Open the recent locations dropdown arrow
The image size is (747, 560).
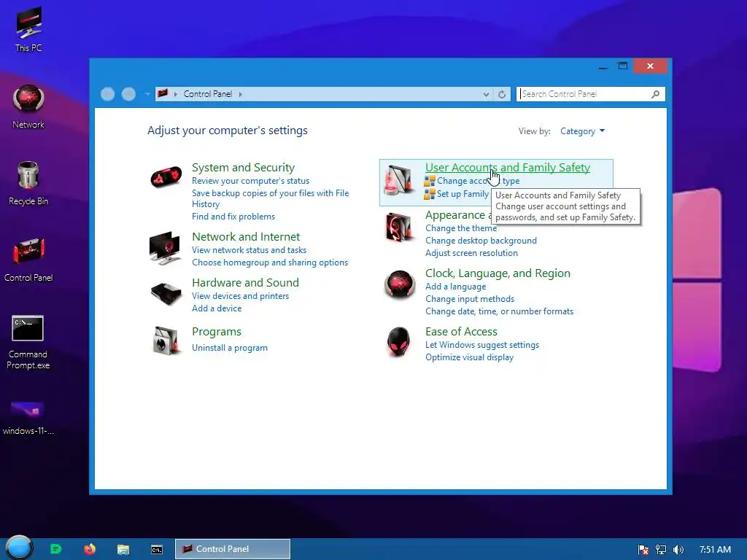pos(147,94)
